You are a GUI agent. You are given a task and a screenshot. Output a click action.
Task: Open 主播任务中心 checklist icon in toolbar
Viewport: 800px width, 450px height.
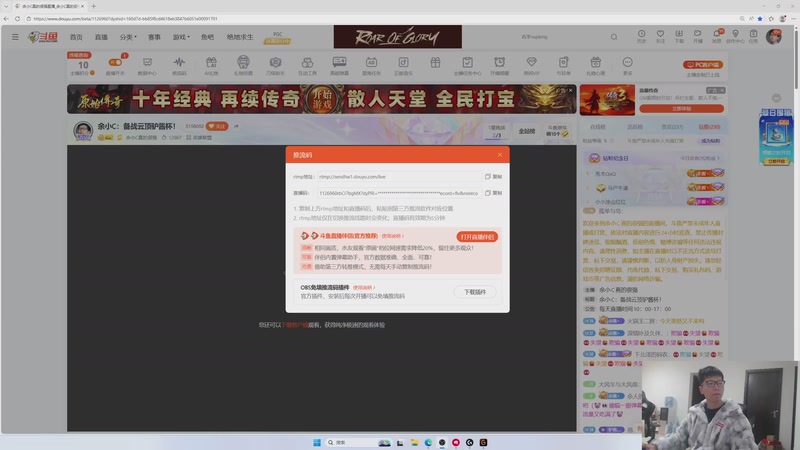467,66
